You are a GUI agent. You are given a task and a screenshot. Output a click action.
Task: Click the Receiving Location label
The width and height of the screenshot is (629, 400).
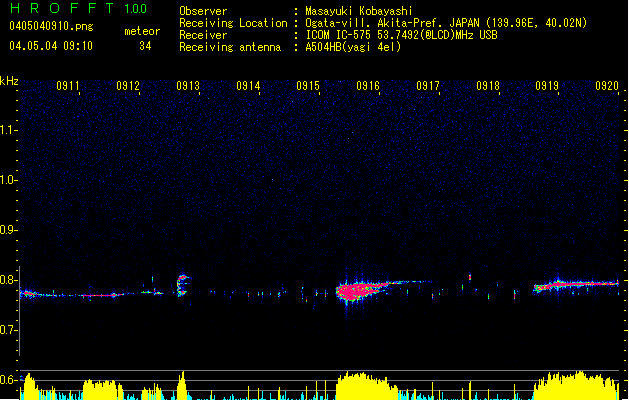pos(233,23)
